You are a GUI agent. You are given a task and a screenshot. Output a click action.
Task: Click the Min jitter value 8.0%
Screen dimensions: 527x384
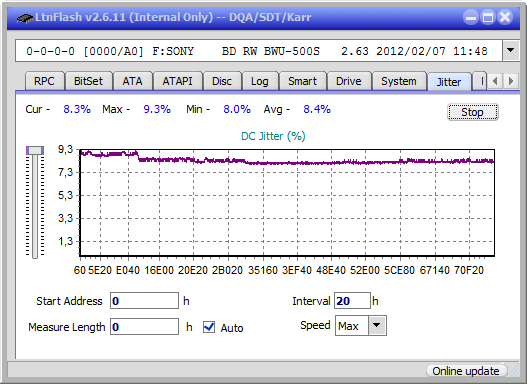[x=237, y=109]
